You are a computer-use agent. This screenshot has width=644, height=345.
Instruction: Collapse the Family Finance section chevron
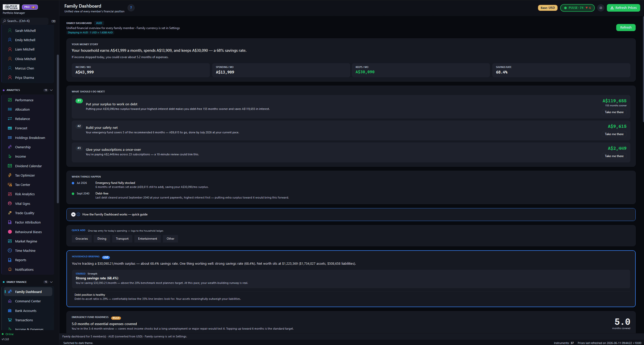pos(51,282)
